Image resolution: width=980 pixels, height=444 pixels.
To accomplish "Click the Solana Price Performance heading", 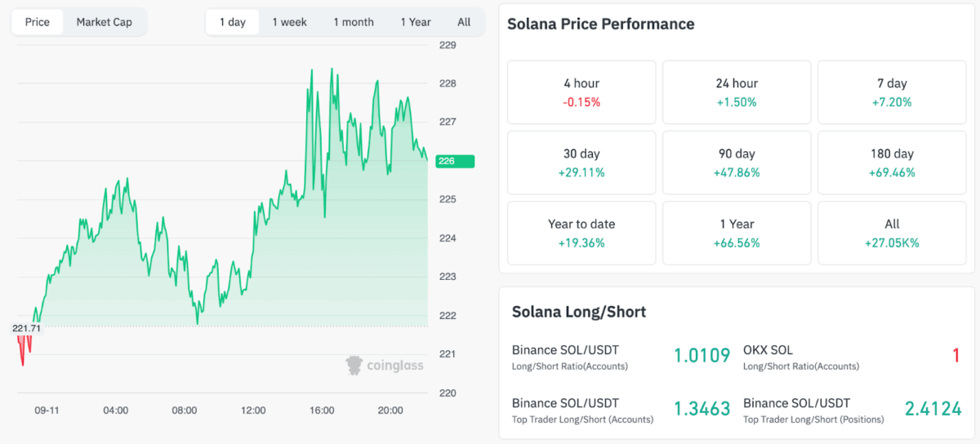I will point(601,24).
